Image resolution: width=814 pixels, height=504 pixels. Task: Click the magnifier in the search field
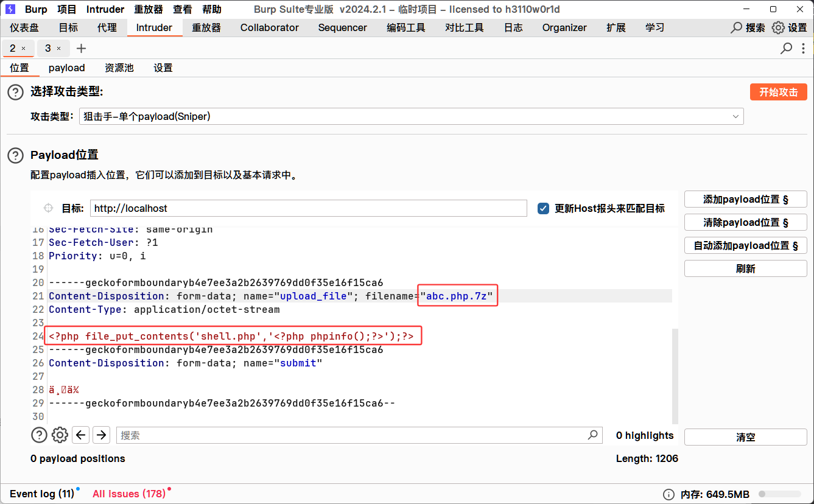click(x=592, y=435)
